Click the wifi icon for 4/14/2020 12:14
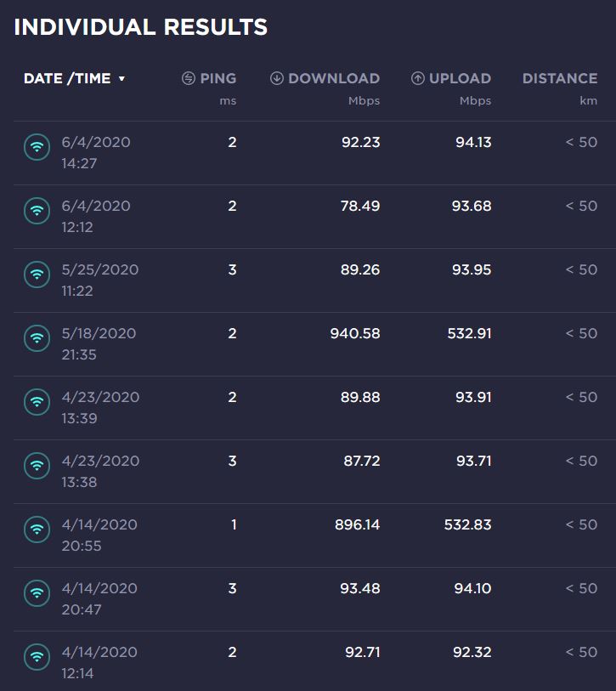Viewport: 616px width, 691px height. (37, 657)
